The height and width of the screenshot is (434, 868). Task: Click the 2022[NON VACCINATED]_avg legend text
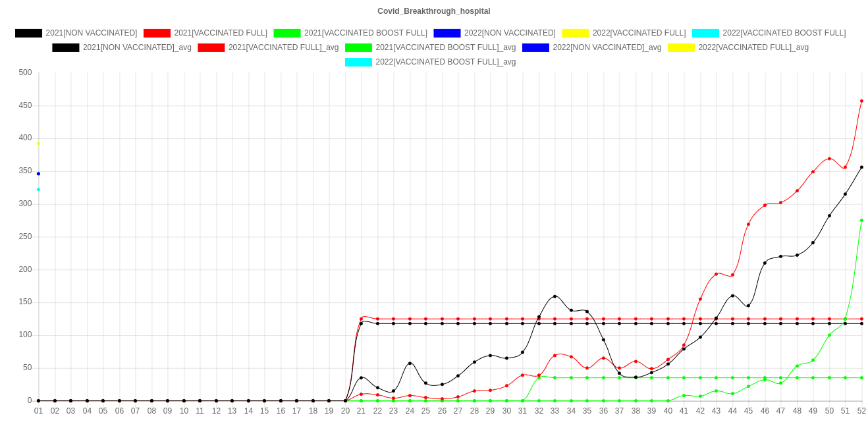pyautogui.click(x=607, y=47)
